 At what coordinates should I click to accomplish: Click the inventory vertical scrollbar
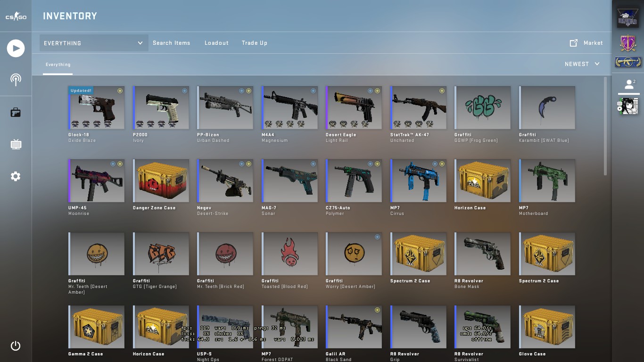[x=606, y=126]
